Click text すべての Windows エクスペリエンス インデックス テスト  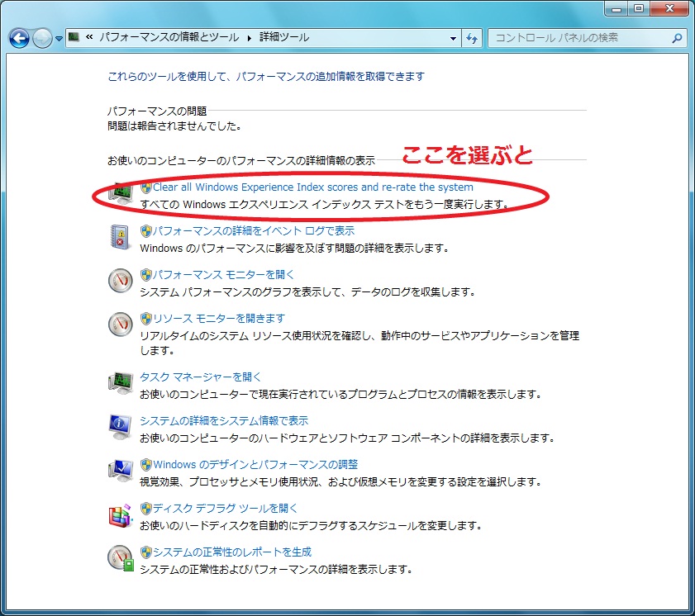[325, 205]
